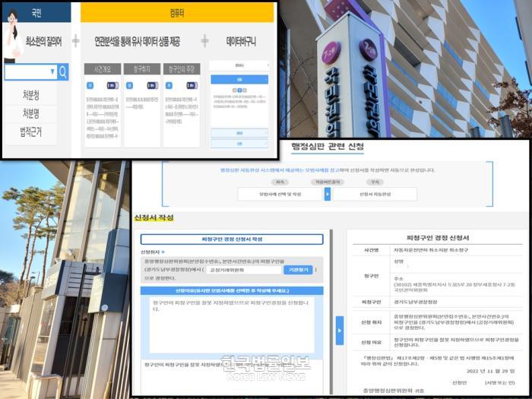Image resolution: width=532 pixels, height=399 pixels.
Task: Click the 신청서 작성 section heading
Action: (x=154, y=218)
